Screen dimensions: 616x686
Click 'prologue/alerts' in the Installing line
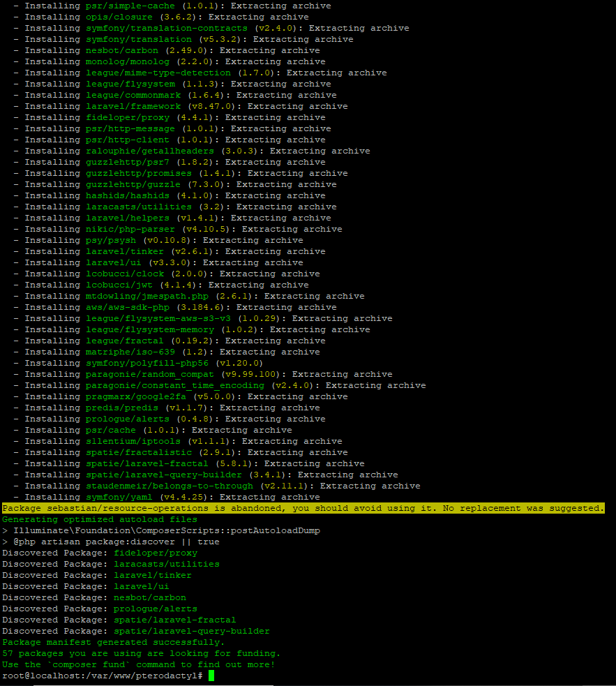(x=127, y=419)
